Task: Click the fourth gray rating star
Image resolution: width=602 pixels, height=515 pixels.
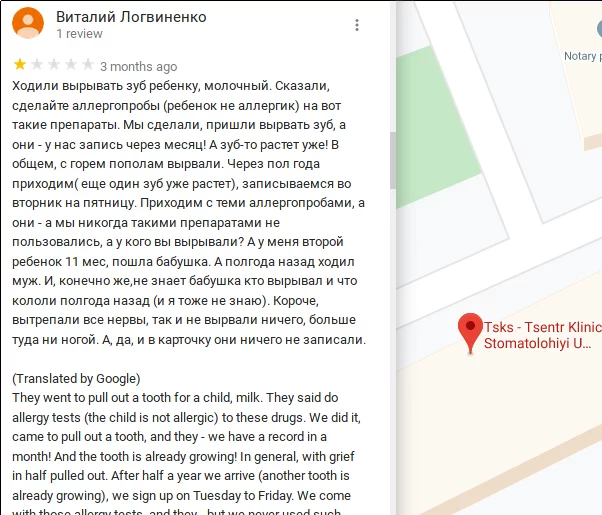Action: [x=71, y=65]
